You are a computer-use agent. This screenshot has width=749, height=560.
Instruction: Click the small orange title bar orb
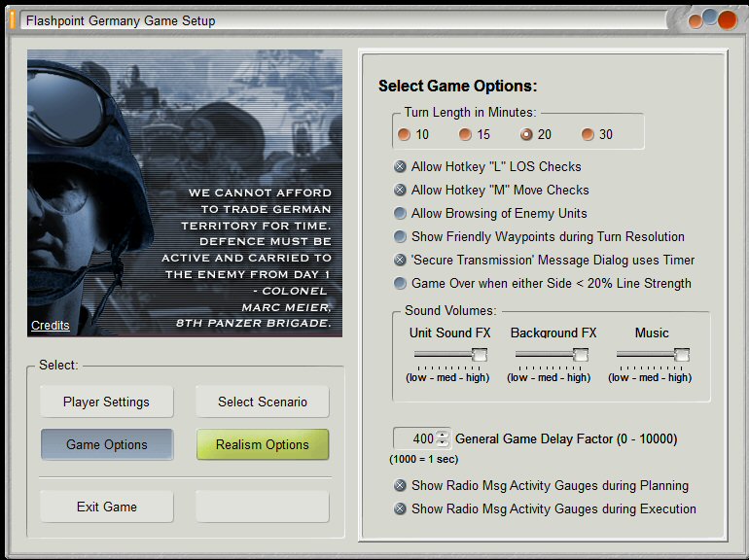pyautogui.click(x=695, y=21)
